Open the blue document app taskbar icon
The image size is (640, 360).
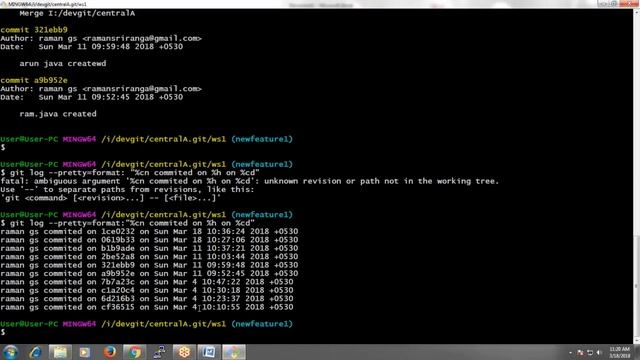[x=209, y=352]
